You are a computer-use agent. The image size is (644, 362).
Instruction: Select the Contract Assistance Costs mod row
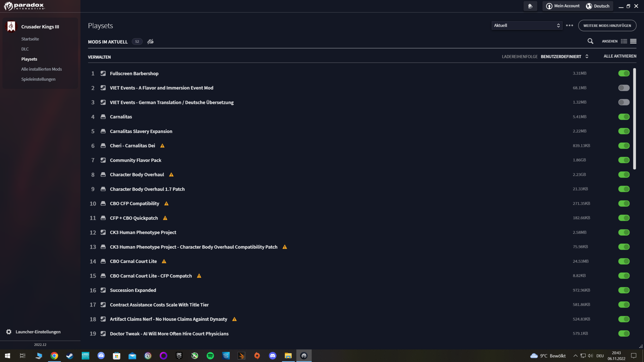[x=359, y=305]
